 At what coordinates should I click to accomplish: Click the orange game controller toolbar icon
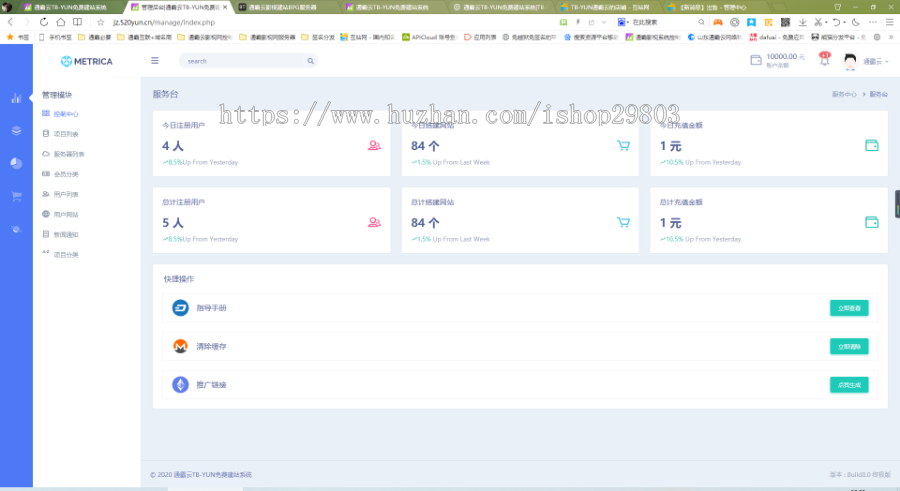coord(717,22)
